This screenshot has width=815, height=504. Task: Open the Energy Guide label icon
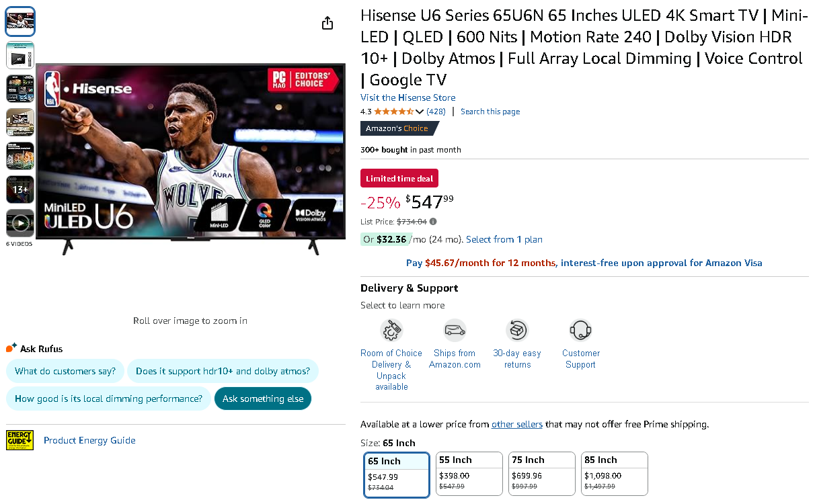pos(20,440)
